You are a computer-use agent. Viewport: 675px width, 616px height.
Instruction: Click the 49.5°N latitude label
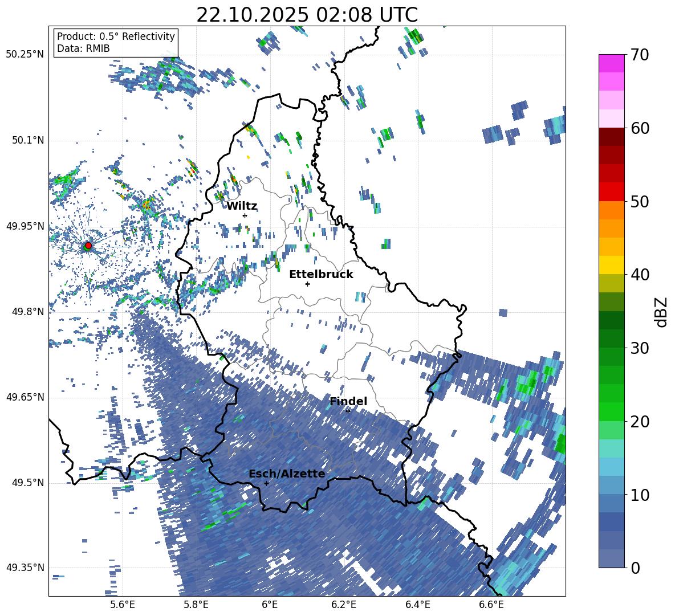(28, 483)
